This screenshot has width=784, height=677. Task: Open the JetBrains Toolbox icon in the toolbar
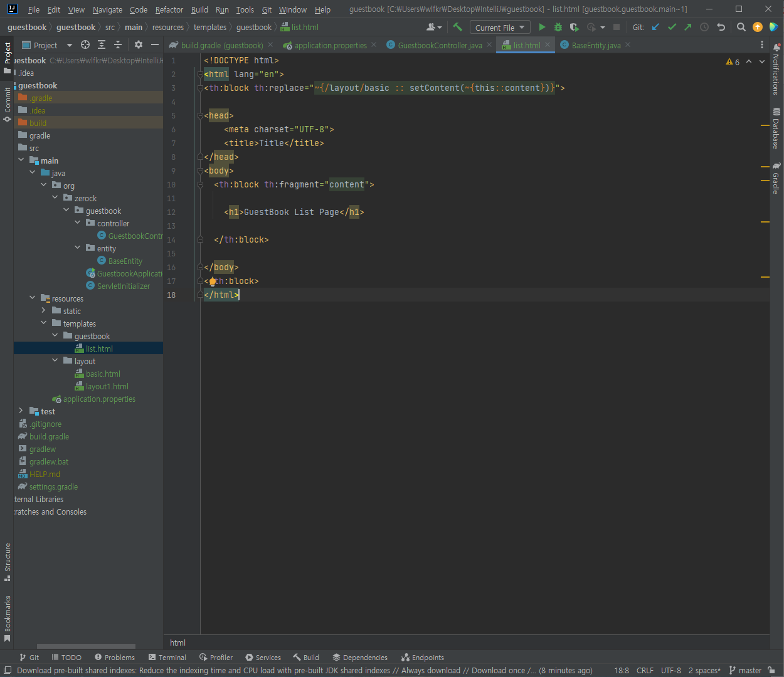click(x=774, y=27)
